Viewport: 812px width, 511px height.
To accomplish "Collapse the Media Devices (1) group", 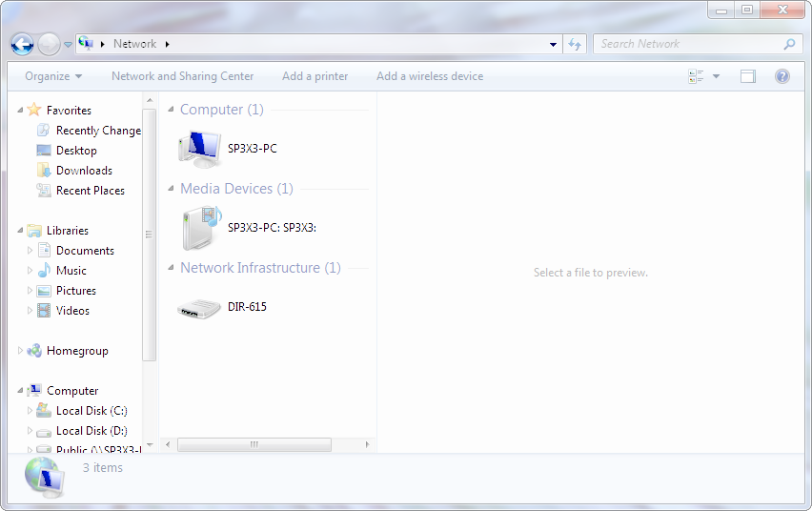I will point(171,189).
